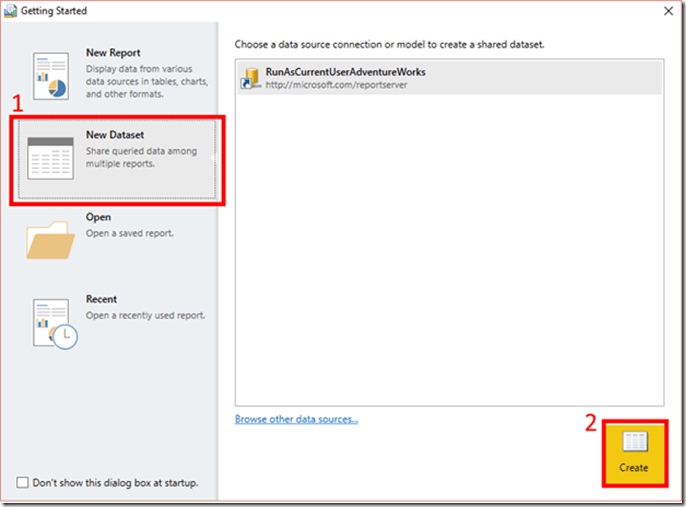The width and height of the screenshot is (686, 507).
Task: Close the Getting Started dialog
Action: (666, 11)
